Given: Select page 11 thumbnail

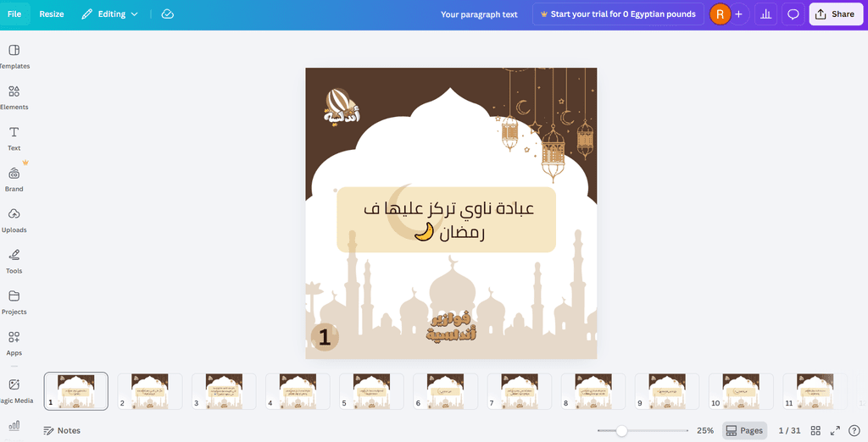Looking at the screenshot, I should 815,391.
